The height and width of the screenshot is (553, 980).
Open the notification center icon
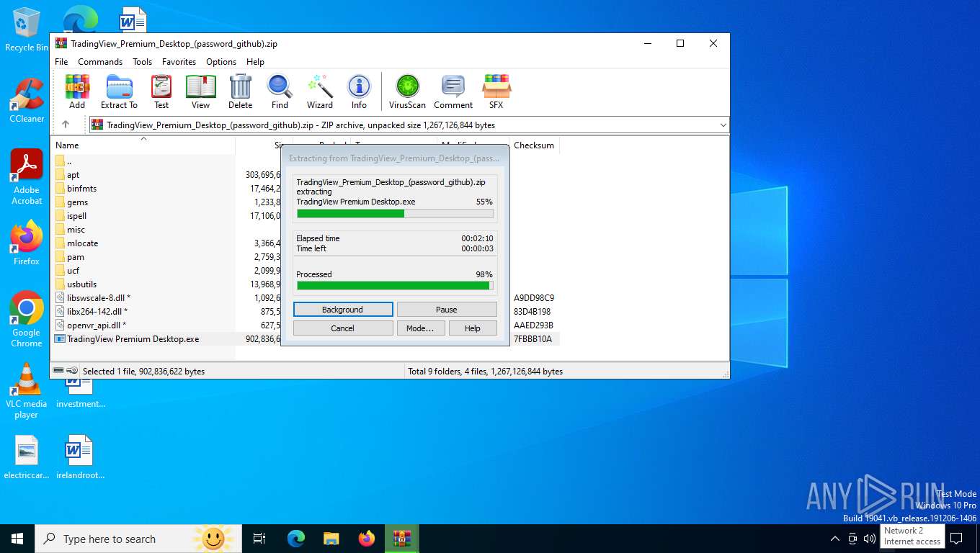(956, 539)
